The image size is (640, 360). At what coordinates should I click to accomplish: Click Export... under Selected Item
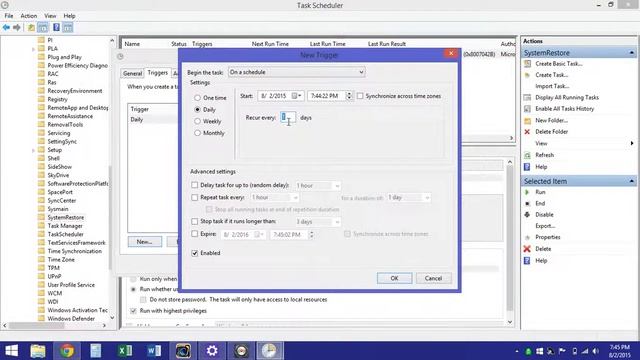pyautogui.click(x=545, y=226)
